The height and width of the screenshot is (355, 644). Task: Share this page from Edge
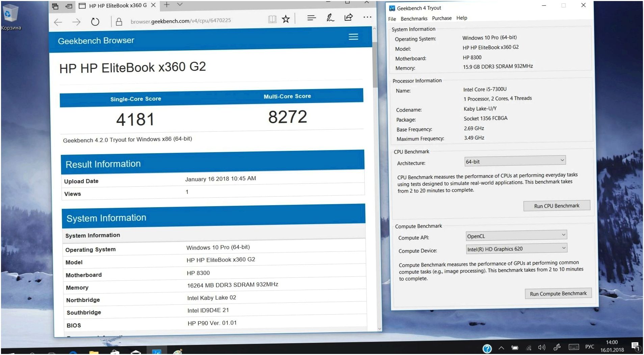pos(349,17)
